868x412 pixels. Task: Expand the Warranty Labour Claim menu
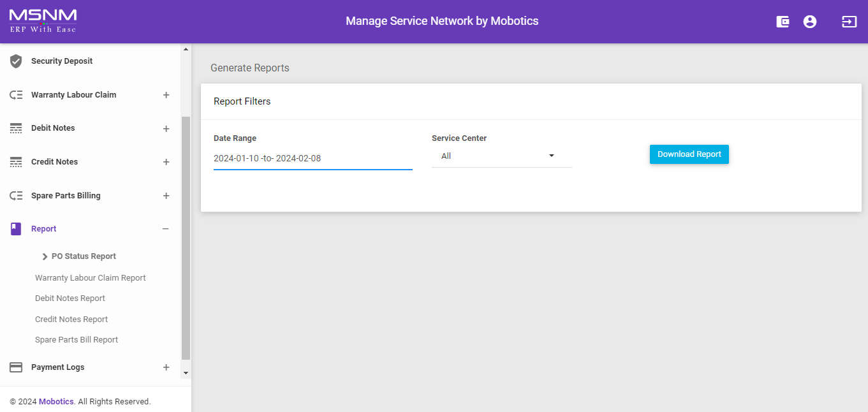pyautogui.click(x=166, y=95)
